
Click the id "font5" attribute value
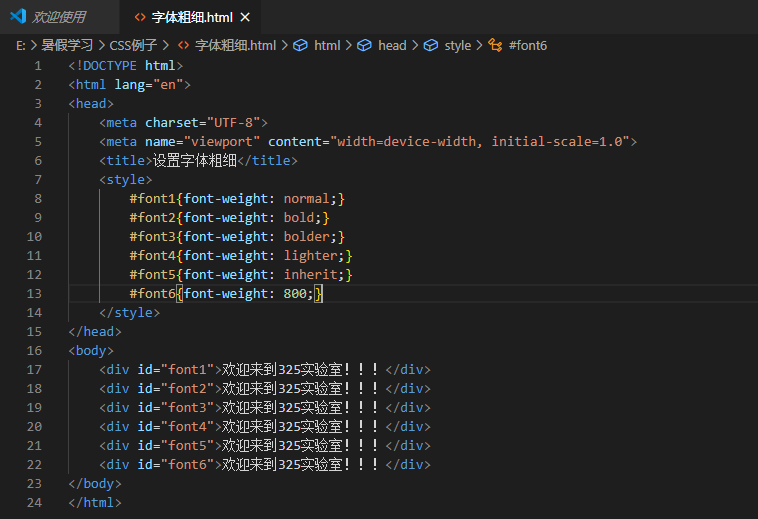tap(187, 446)
